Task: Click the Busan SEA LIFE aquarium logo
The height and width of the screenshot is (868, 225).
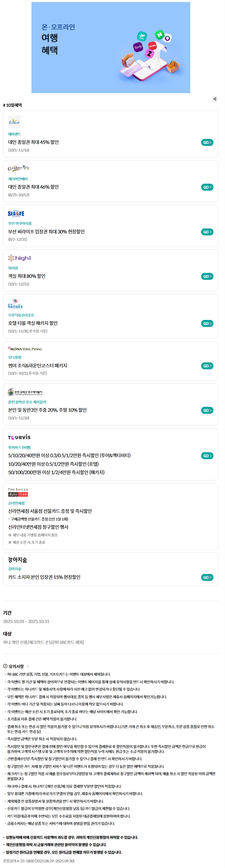Action: coord(16,213)
